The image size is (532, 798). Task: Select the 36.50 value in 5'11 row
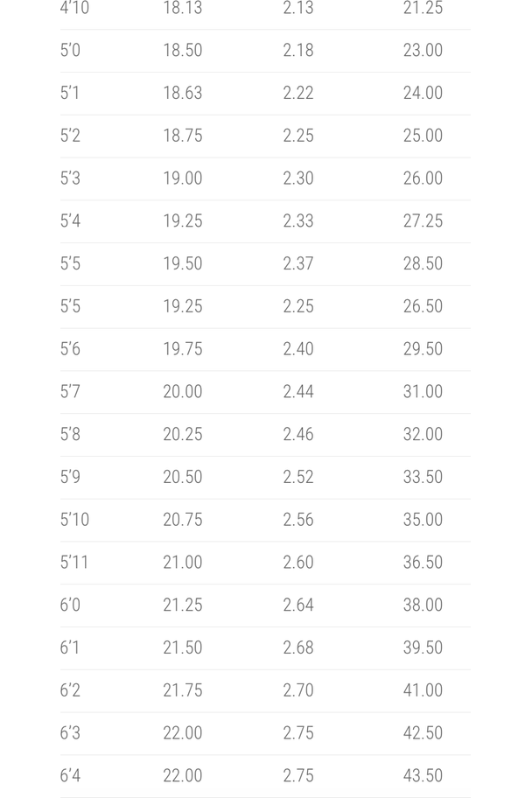(x=423, y=563)
